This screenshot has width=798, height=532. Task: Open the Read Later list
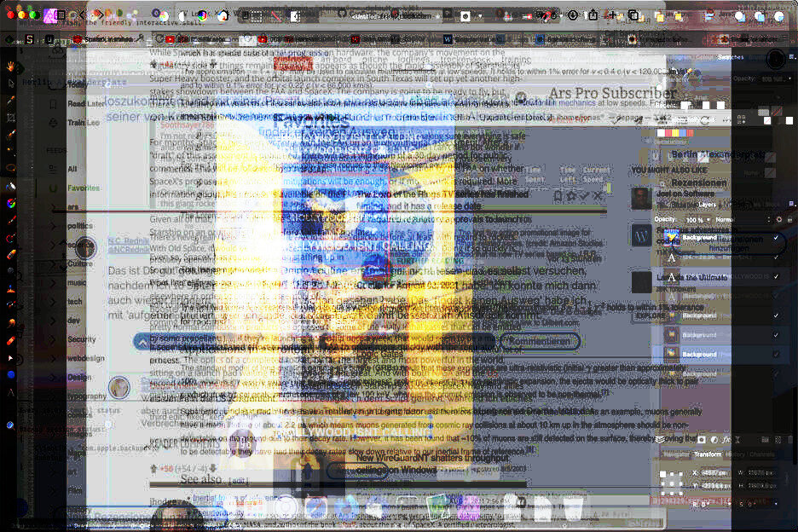(86, 104)
